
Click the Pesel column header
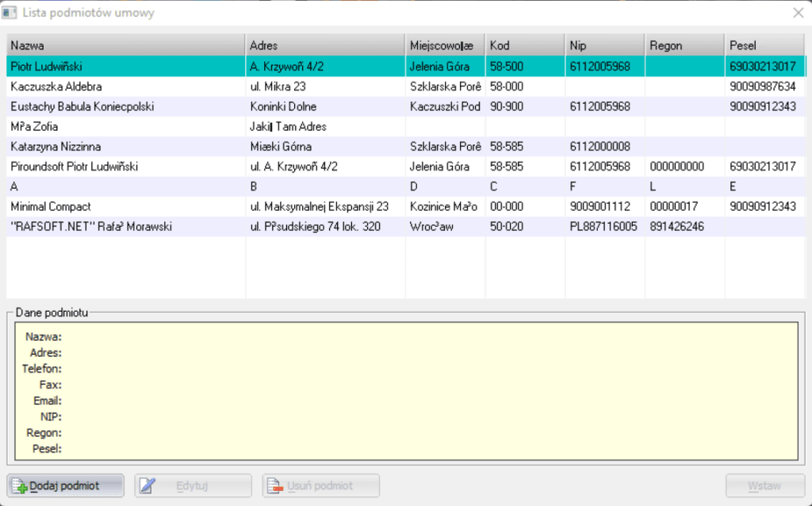[764, 45]
